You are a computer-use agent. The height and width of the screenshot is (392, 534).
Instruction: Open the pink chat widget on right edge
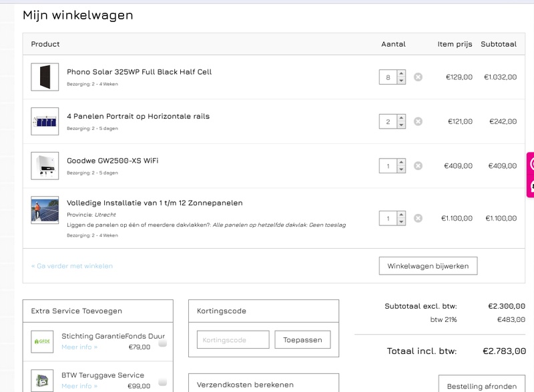pyautogui.click(x=529, y=163)
